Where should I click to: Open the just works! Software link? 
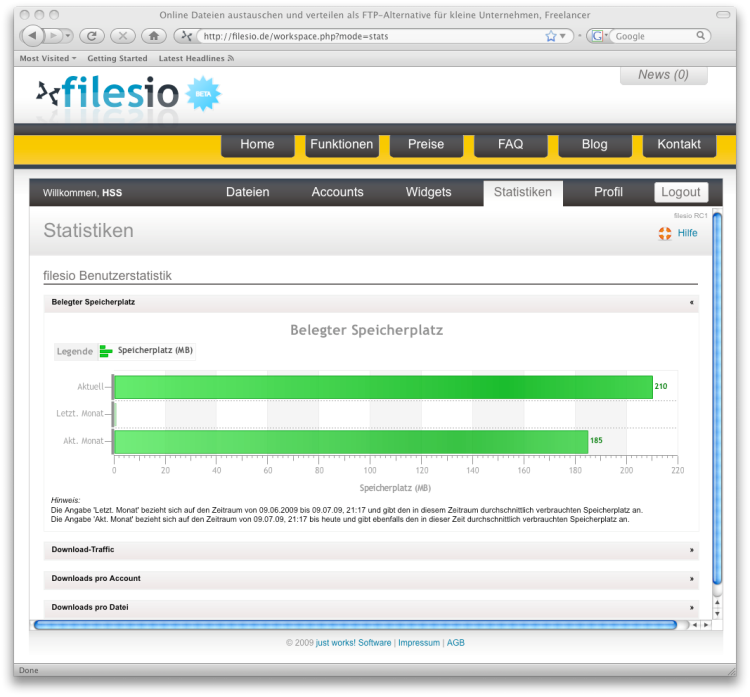[x=353, y=643]
